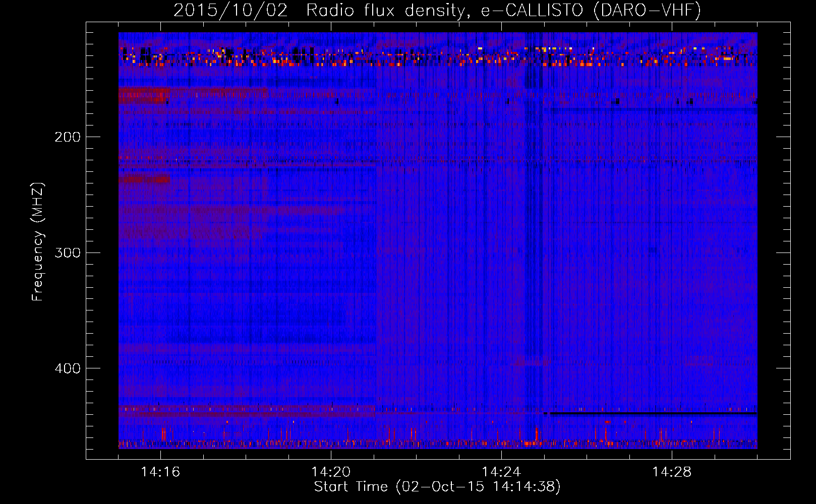Click the 14:24 time tick label
The height and width of the screenshot is (504, 816).
click(501, 472)
